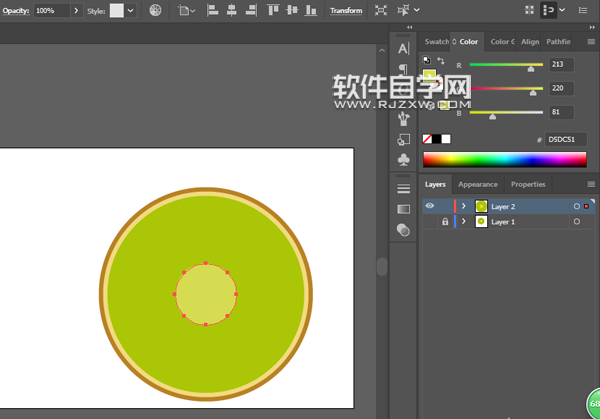Pick a color from spectrum bar
The height and width of the screenshot is (419, 600).
tap(504, 159)
